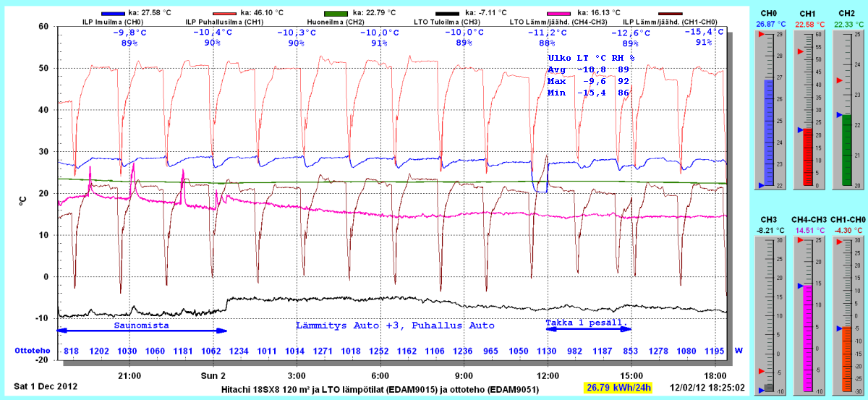Select the Sun 2 date axis label
This screenshot has height=400, width=868.
tap(213, 375)
